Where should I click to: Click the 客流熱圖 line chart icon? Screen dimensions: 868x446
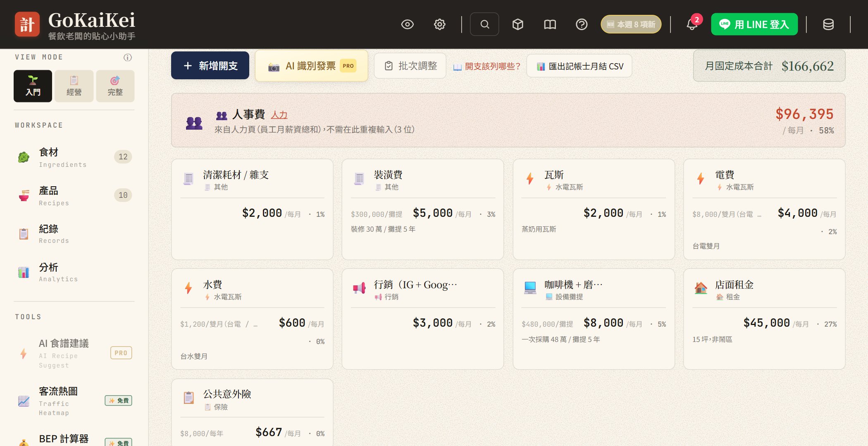tap(24, 401)
